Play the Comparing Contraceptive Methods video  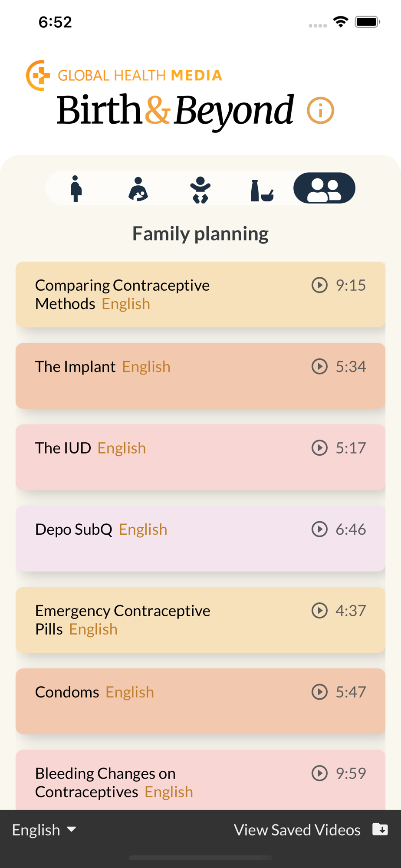coord(319,285)
